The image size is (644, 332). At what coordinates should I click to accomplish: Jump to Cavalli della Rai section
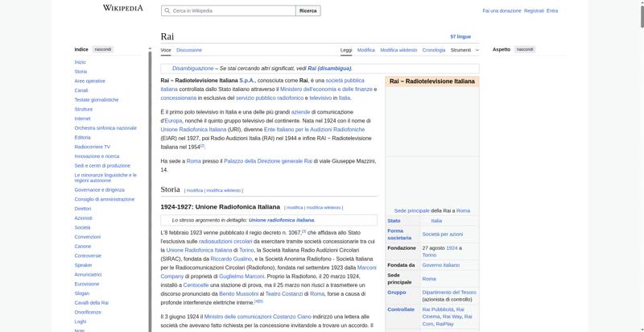(92, 303)
